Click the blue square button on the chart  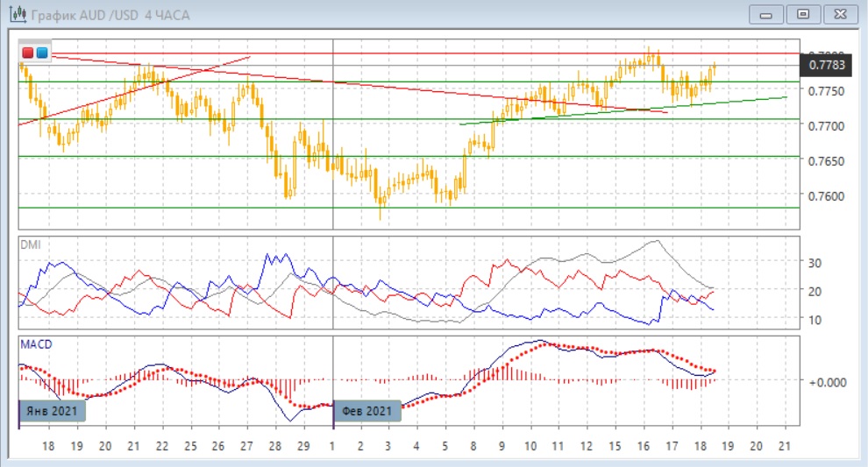pos(41,53)
